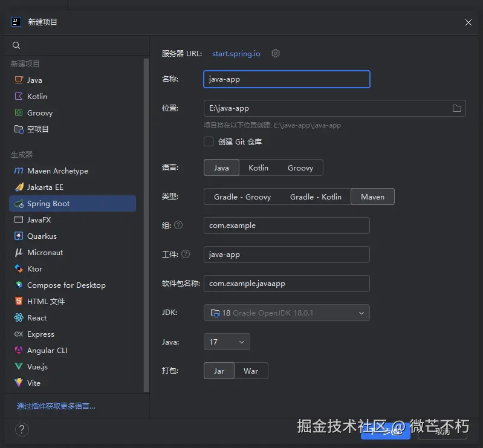The image size is (483, 448).
Task: Select Micronaut generator icon
Action: tap(19, 252)
